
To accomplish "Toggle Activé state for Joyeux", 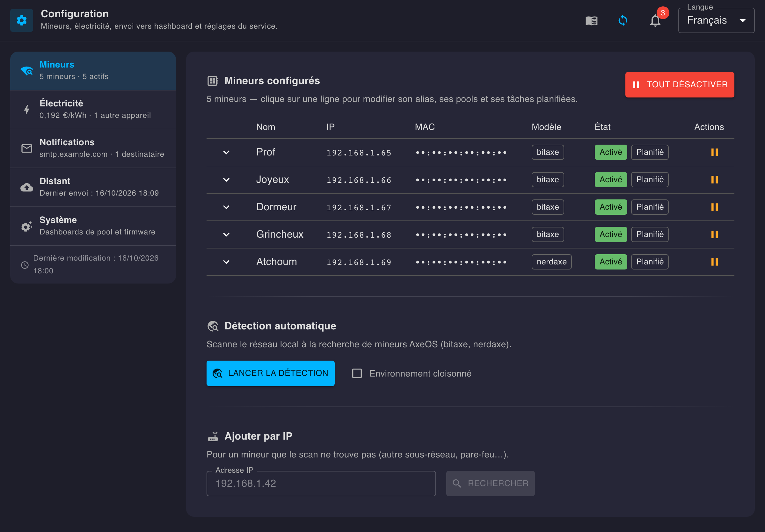I will (611, 180).
